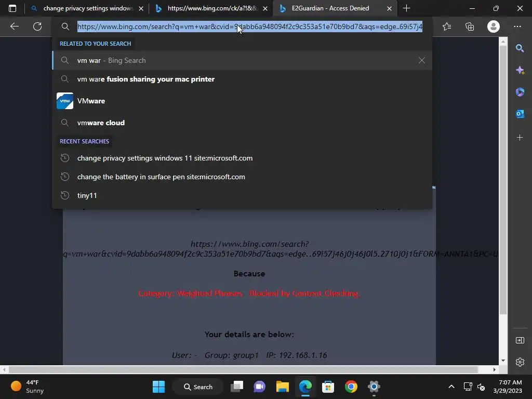Screen dimensions: 532x399
Task: Open Favorites star icon in toolbar
Action: 447,26
